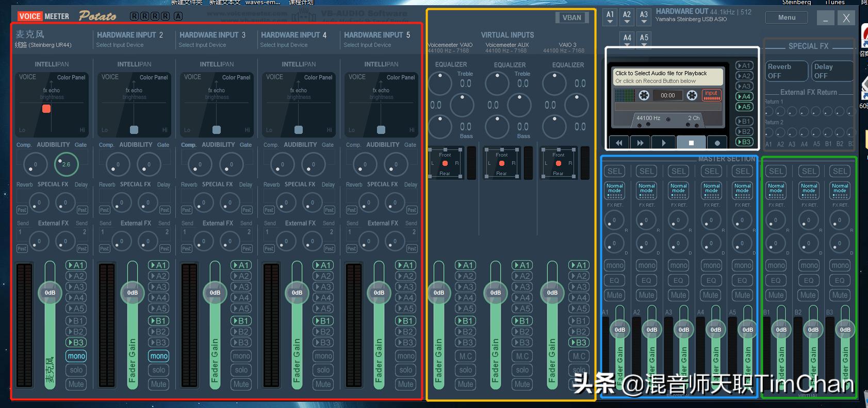Toggle recorder B3 bus routing button
Screen dimensions: 868x408
[x=744, y=142]
